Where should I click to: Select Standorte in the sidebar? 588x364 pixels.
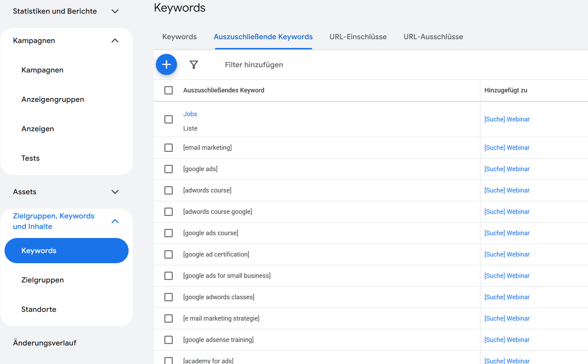tap(39, 309)
